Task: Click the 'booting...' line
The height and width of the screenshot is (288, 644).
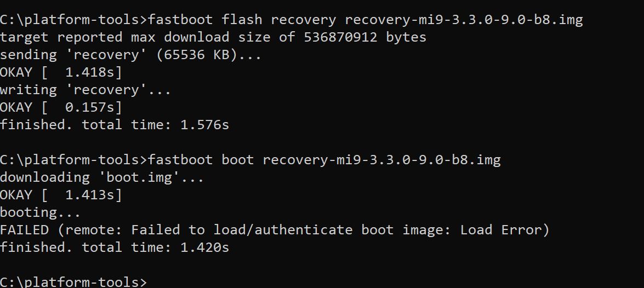Action: coord(40,212)
